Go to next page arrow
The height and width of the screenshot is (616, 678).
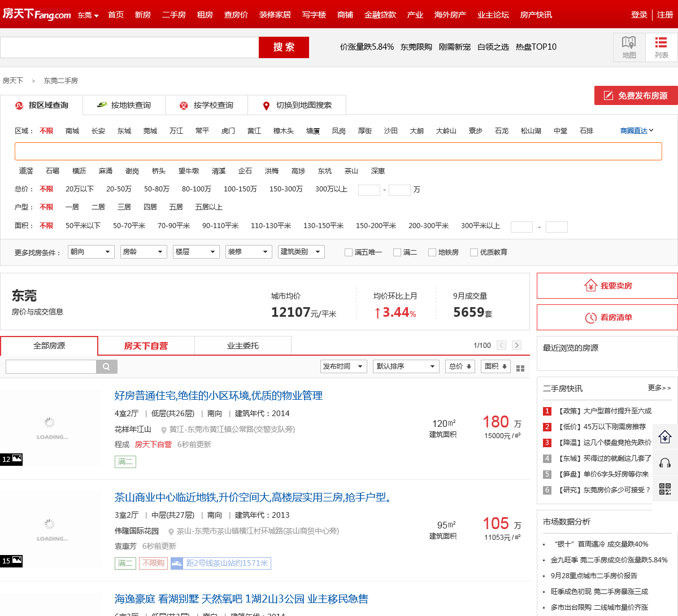click(x=516, y=345)
